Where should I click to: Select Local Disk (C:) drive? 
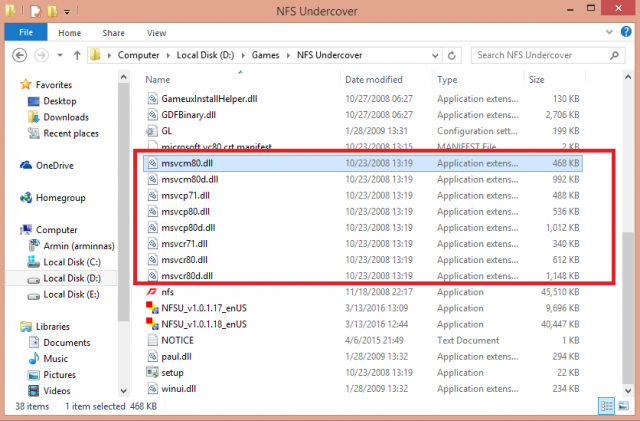coord(72,261)
